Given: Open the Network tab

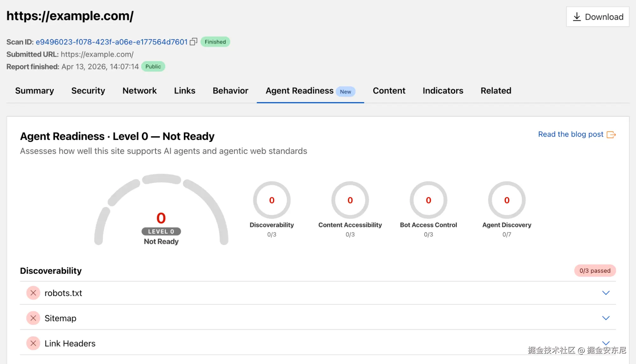Looking at the screenshot, I should tap(139, 91).
